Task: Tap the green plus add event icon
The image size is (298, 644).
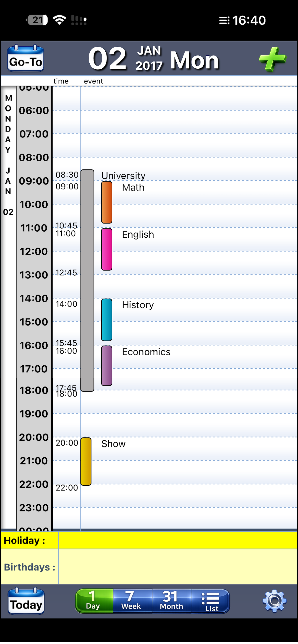Action: [x=272, y=59]
